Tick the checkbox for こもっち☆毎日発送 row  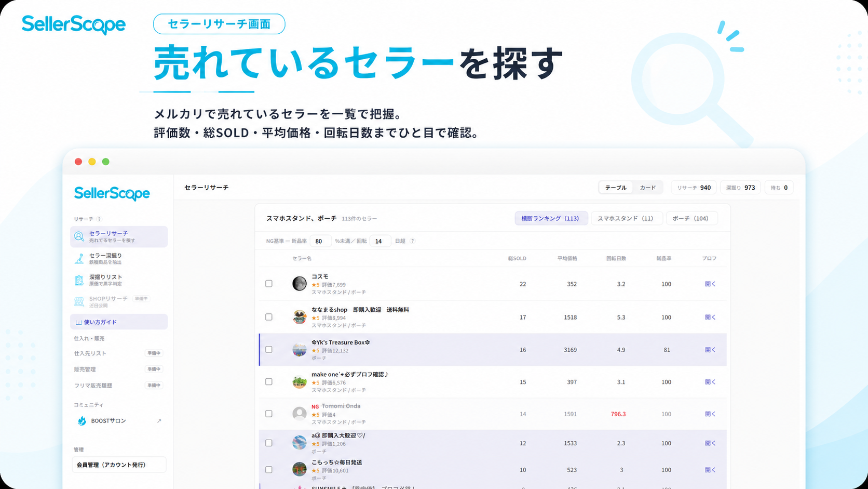click(269, 470)
